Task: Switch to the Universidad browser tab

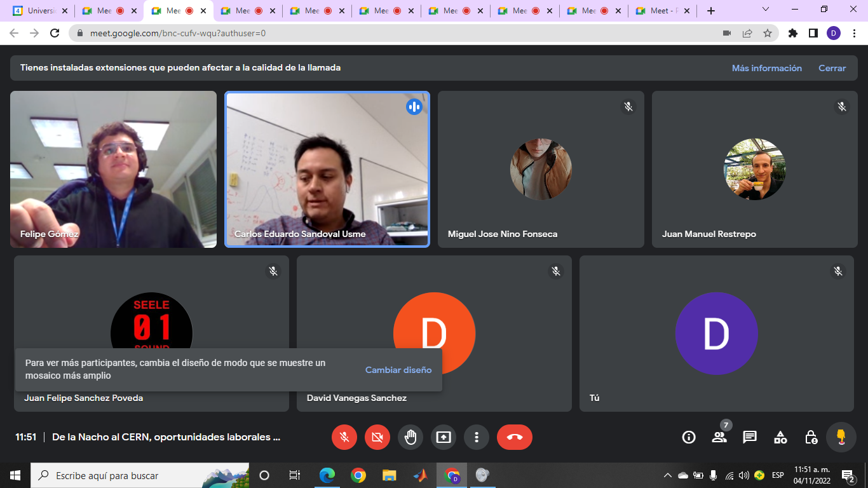Action: click(x=41, y=11)
